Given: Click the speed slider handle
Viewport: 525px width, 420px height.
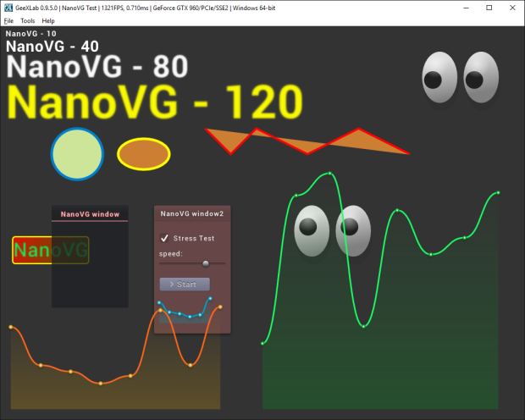Looking at the screenshot, I should 206,263.
